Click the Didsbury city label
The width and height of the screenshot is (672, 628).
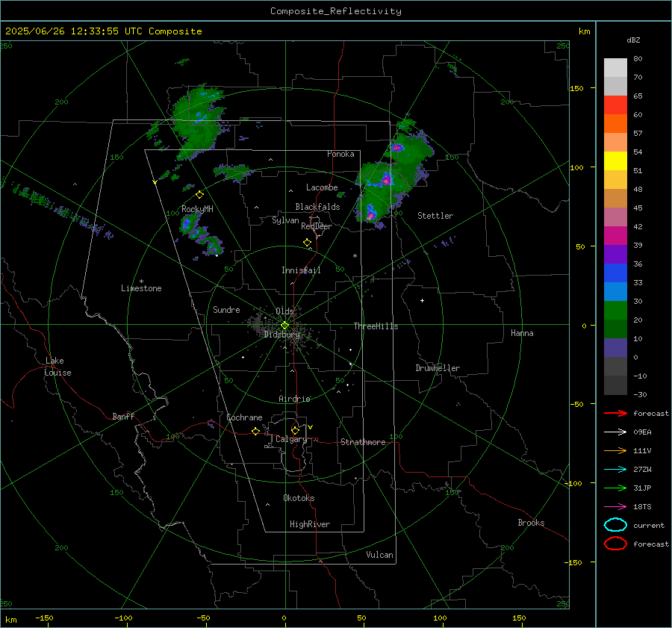[x=281, y=335]
